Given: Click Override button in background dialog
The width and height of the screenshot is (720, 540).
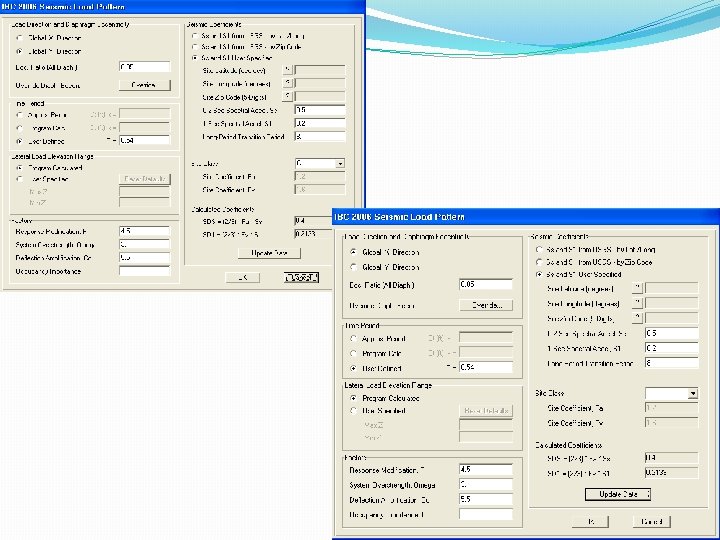Looking at the screenshot, I should pos(145,85).
